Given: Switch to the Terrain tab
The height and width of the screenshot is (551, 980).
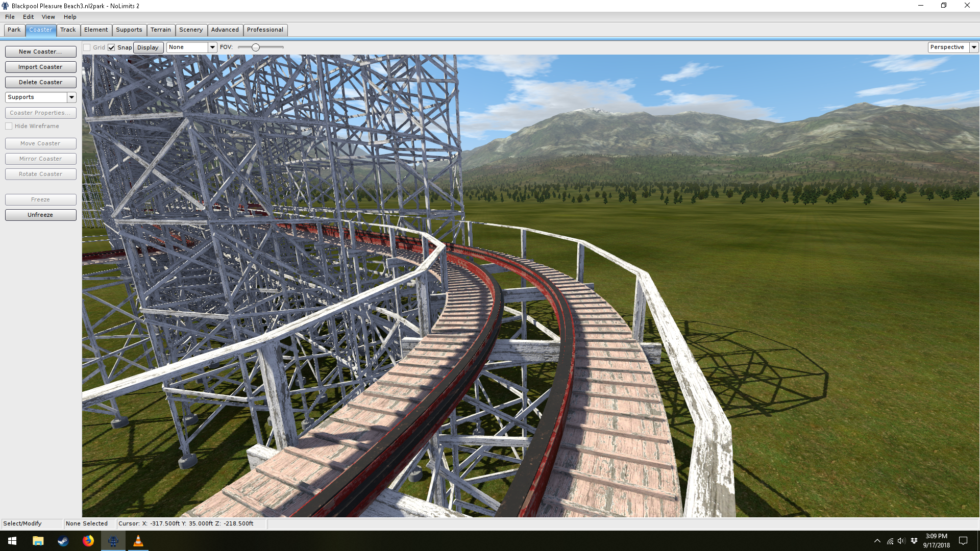Looking at the screenshot, I should (x=160, y=30).
